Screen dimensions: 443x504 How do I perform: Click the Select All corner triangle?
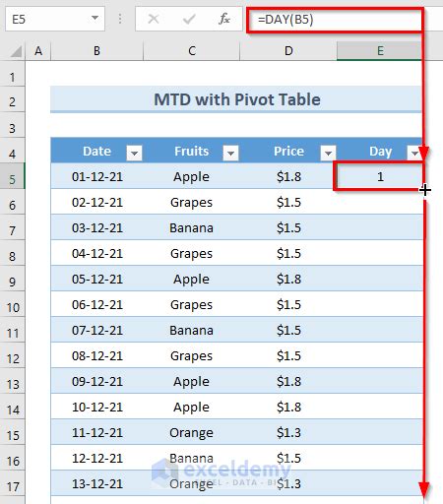(x=16, y=51)
